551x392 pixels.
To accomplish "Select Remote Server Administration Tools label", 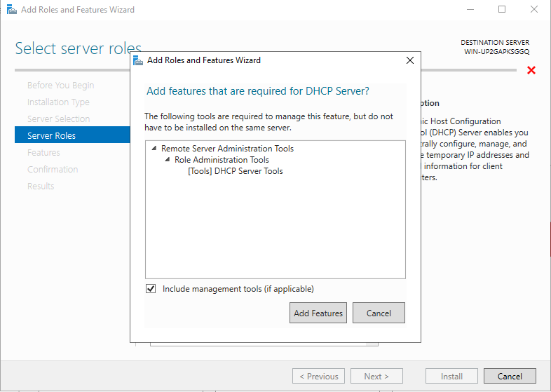I will coord(227,149).
